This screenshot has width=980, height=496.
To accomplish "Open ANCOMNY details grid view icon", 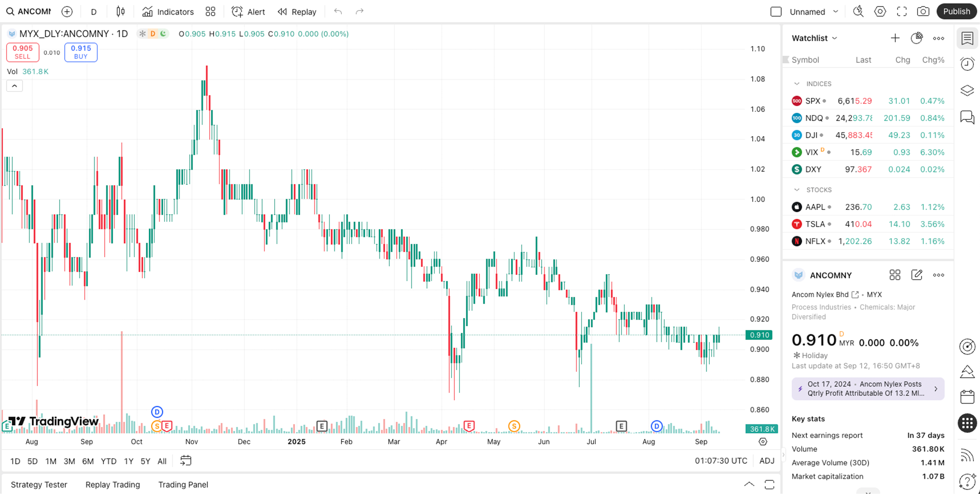I will 895,275.
